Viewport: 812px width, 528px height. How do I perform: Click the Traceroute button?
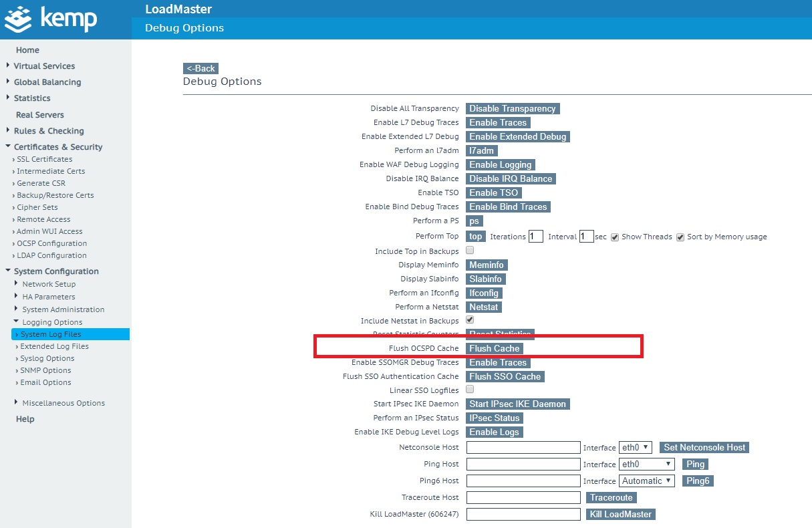(612, 497)
